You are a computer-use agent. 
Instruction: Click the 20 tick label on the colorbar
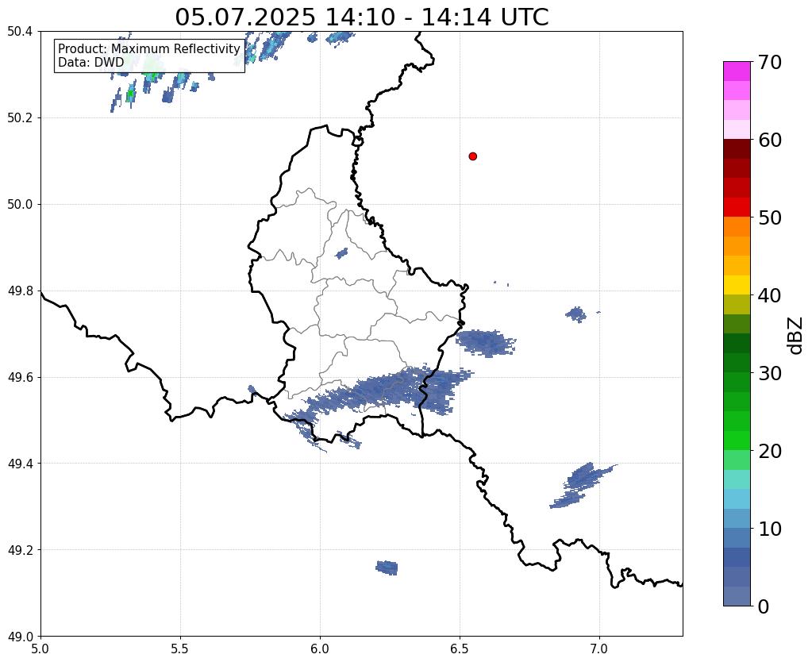770,451
